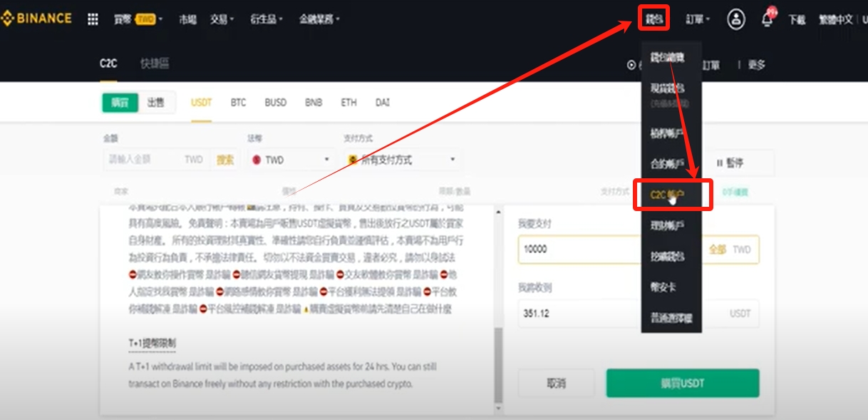Switch to the 快捷區 tab
The image size is (868, 420).
[155, 63]
